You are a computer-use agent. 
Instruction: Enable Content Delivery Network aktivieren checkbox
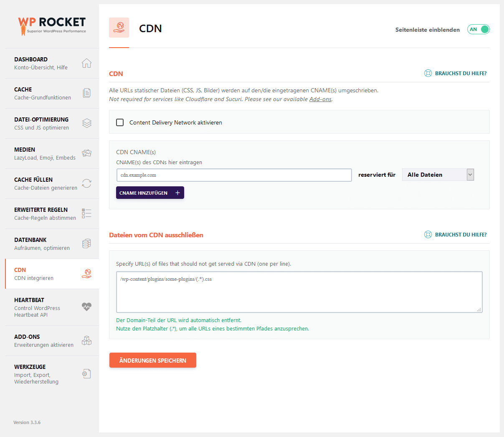120,122
